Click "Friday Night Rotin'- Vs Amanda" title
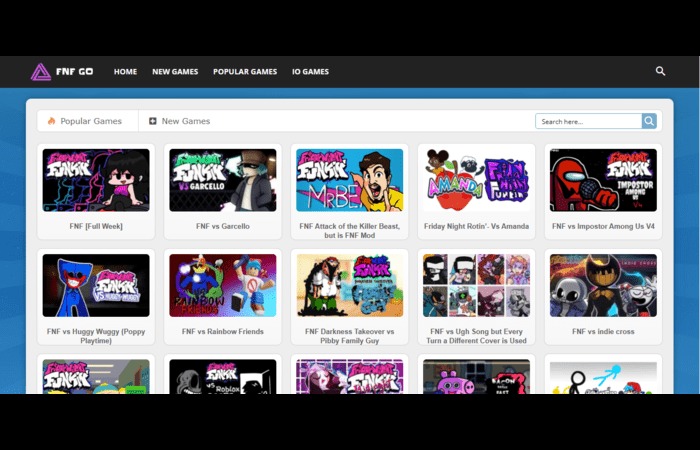Viewport: 700px width, 450px height. pyautogui.click(x=476, y=226)
